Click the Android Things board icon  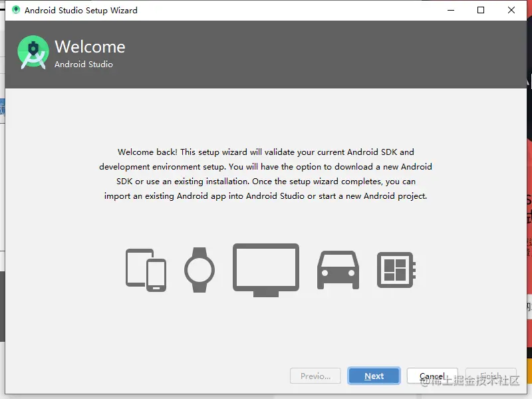(396, 270)
